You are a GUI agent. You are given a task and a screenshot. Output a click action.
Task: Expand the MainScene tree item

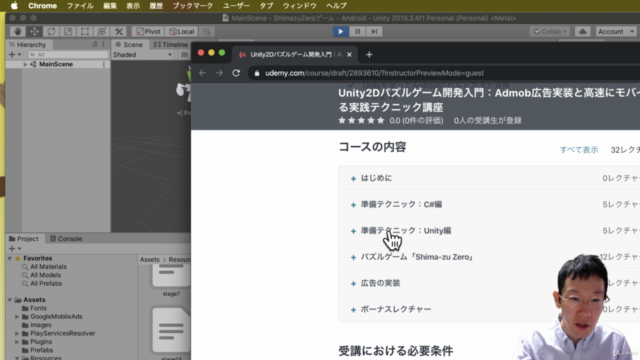coord(25,64)
